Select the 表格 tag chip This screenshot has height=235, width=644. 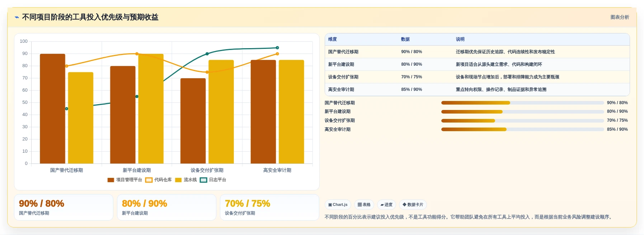tap(364, 205)
